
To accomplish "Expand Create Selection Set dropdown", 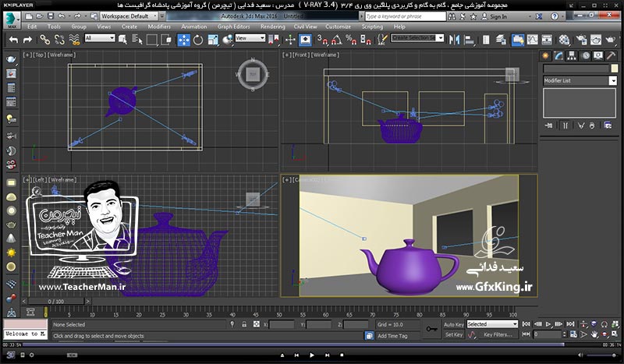I will coord(440,37).
